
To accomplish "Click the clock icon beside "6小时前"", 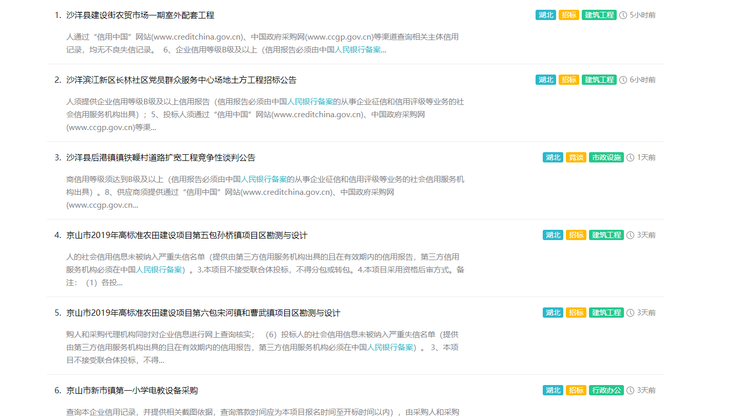I will (x=623, y=80).
